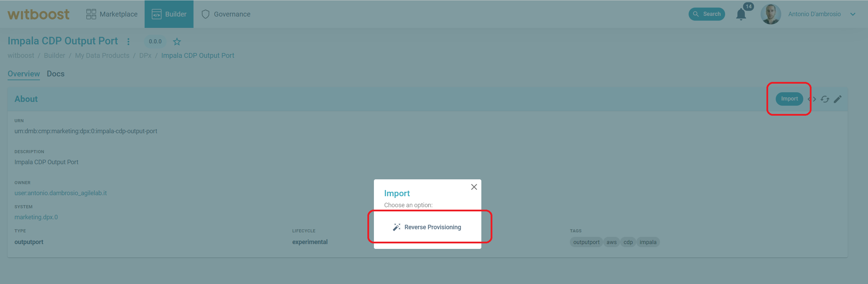Click the Import dialog heading
Screen dimensions: 868x284
pos(397,193)
